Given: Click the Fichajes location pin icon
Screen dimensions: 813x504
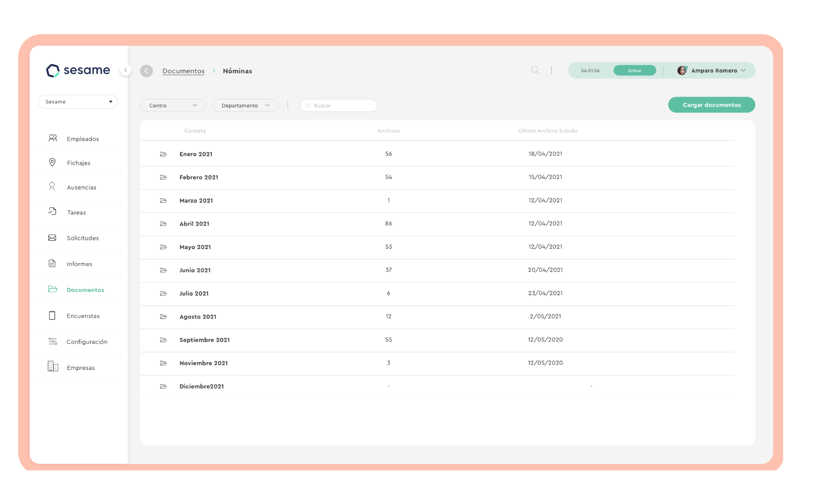Looking at the screenshot, I should tap(52, 162).
